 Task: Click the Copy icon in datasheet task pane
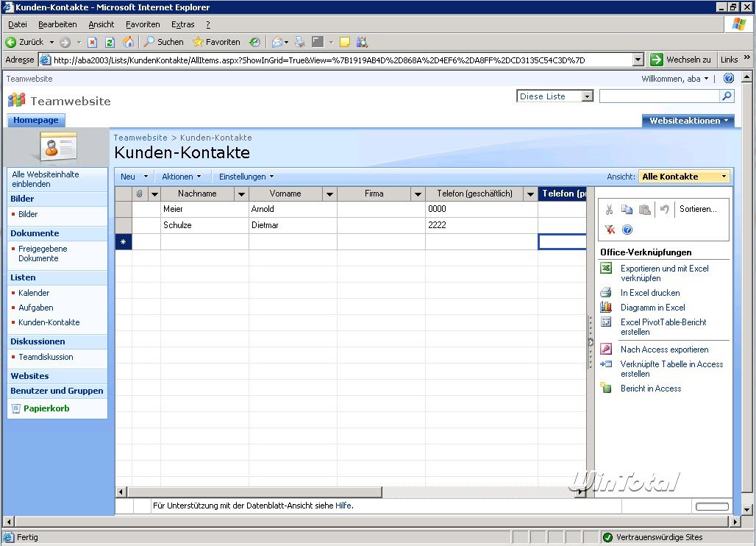[627, 209]
